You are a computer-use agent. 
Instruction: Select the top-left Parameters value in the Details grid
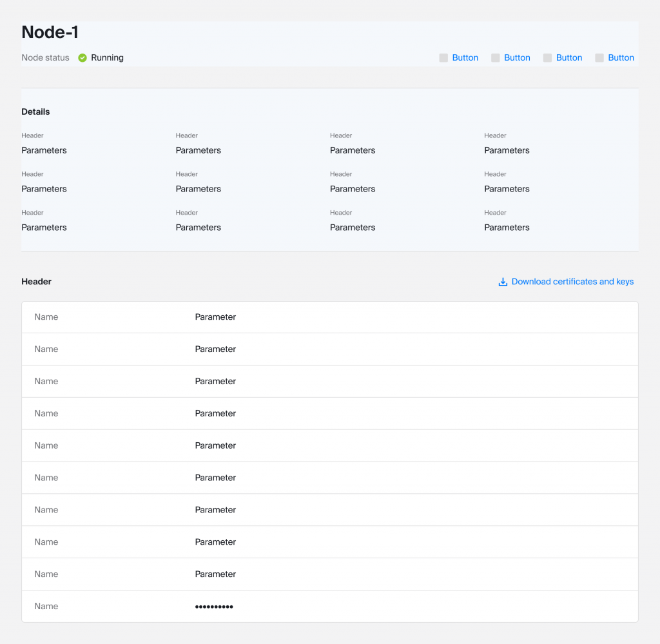[x=44, y=150]
